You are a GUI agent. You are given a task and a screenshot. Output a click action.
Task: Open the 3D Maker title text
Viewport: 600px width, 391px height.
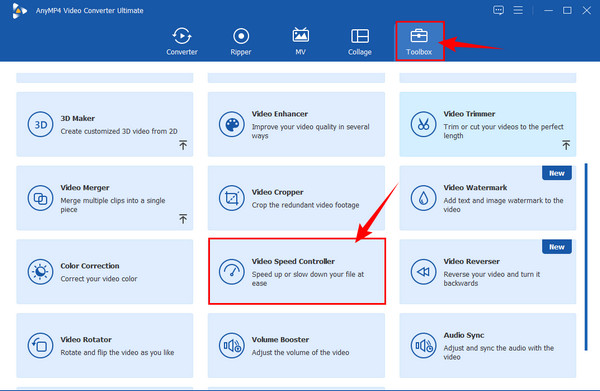[78, 119]
